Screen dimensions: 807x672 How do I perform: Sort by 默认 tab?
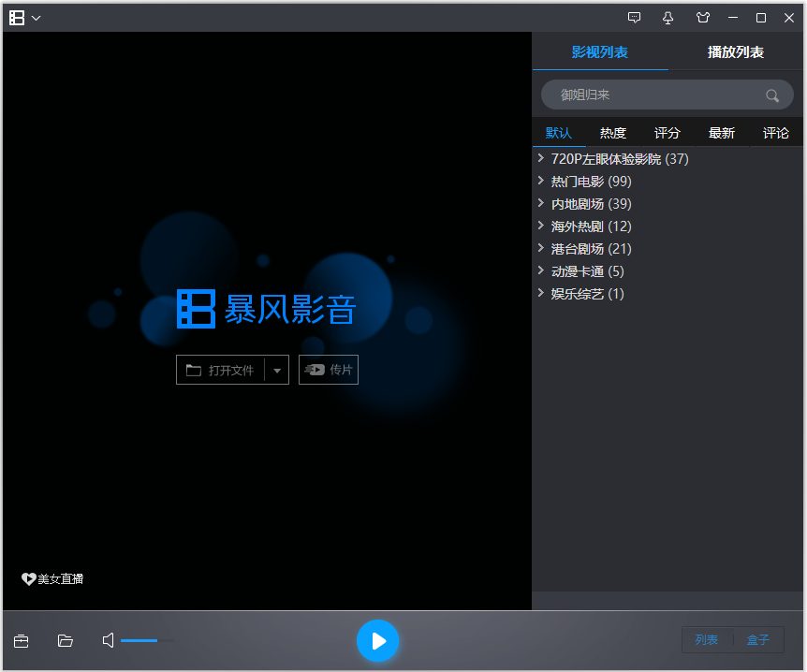(559, 133)
